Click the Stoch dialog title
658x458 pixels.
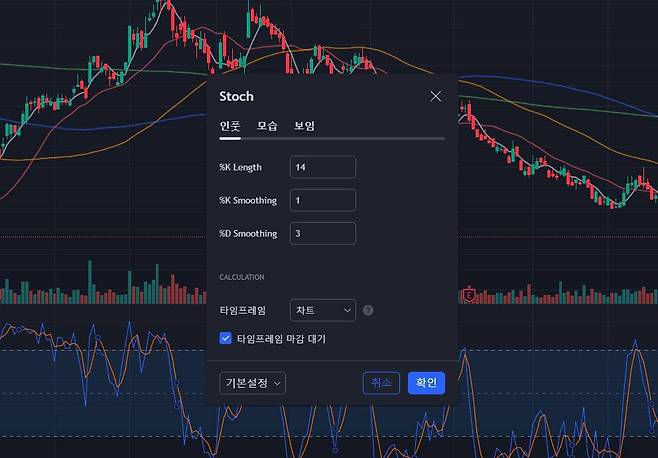pos(237,97)
